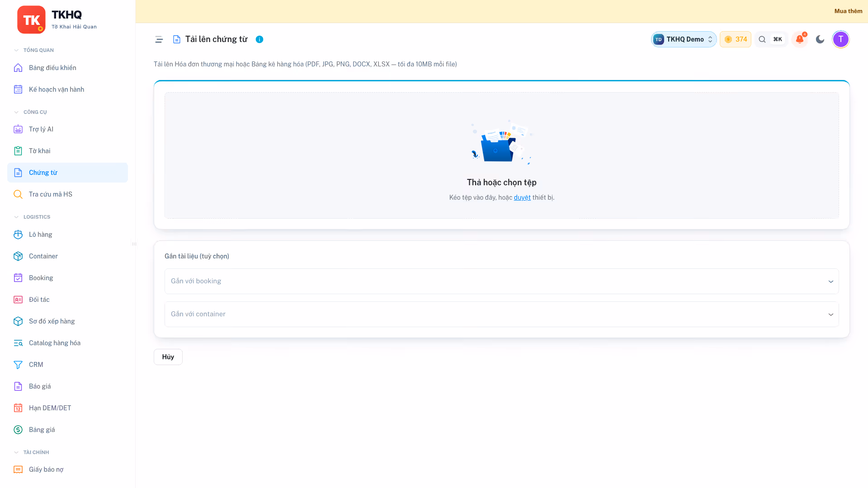Go to Tờ khai menu item

pyautogui.click(x=67, y=151)
